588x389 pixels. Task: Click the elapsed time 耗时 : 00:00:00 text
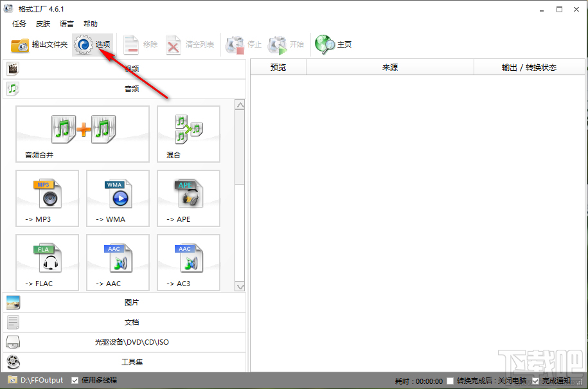point(419,381)
